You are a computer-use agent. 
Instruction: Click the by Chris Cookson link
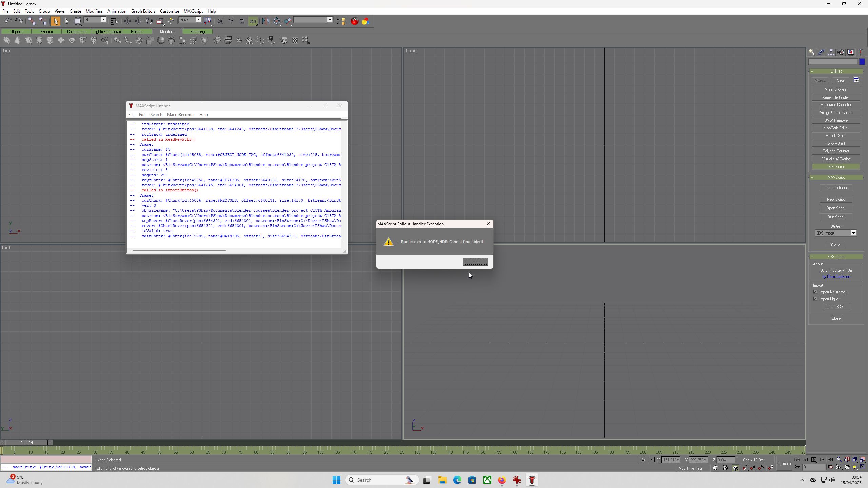836,277
